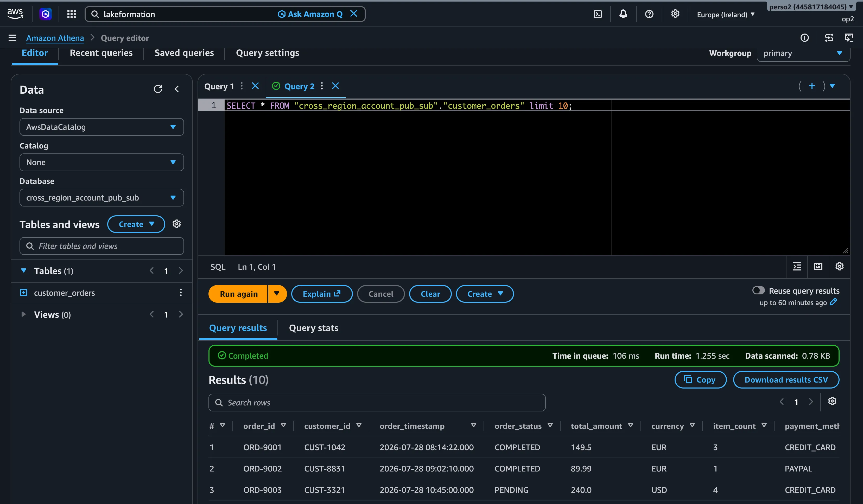Open the side navigation hamburger menu
Screen dimensions: 863x504
click(x=12, y=38)
